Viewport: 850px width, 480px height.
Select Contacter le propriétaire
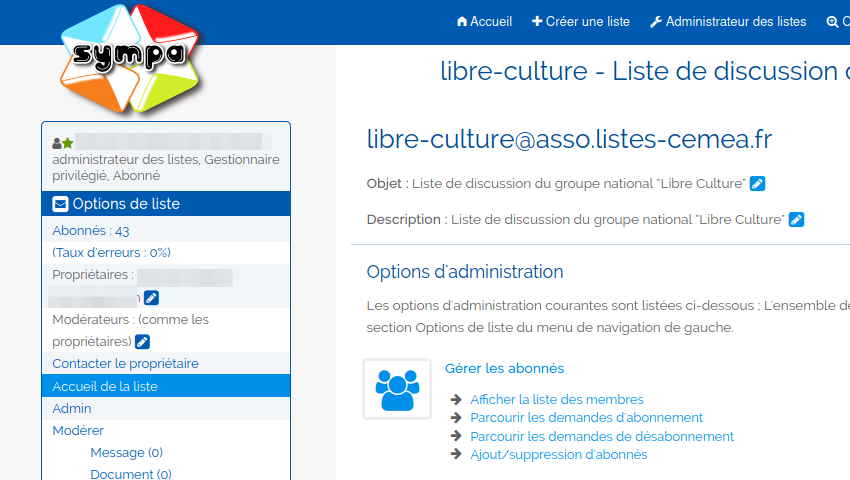click(125, 363)
